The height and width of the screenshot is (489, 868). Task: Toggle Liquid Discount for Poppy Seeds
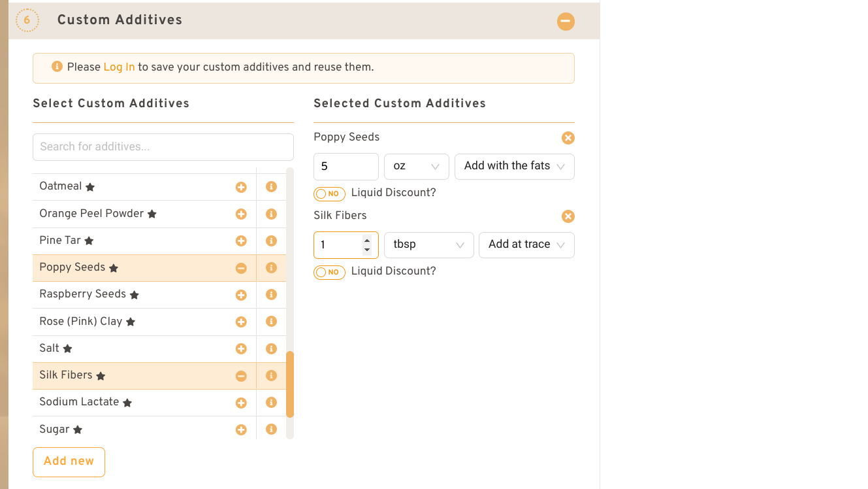[329, 194]
